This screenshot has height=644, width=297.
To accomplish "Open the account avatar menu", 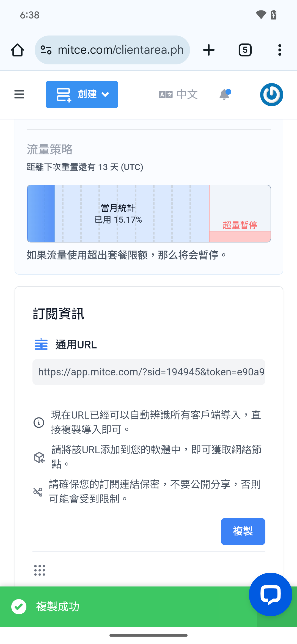I will coord(272,94).
